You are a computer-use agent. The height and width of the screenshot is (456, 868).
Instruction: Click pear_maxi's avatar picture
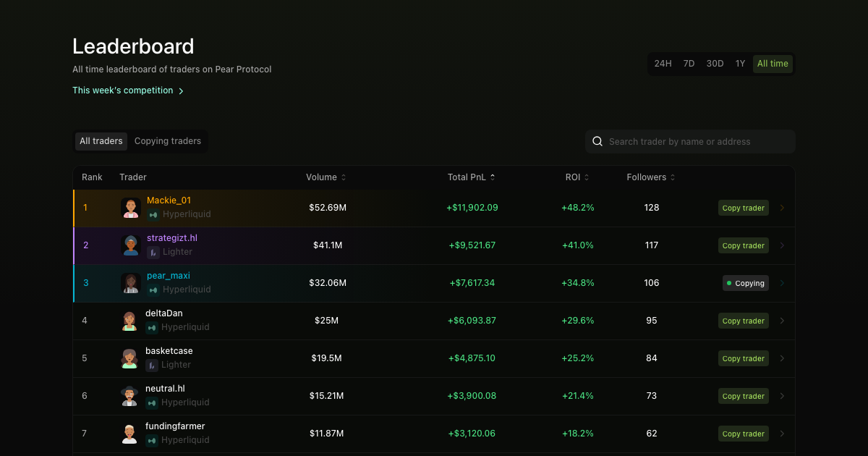[x=131, y=283]
